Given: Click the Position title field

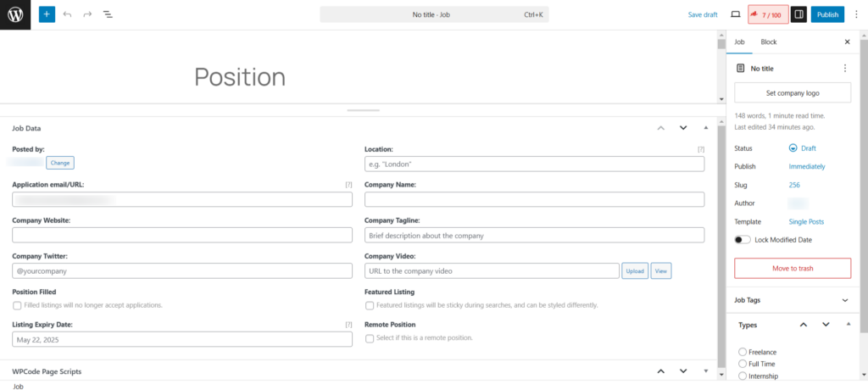Looking at the screenshot, I should click(x=240, y=77).
